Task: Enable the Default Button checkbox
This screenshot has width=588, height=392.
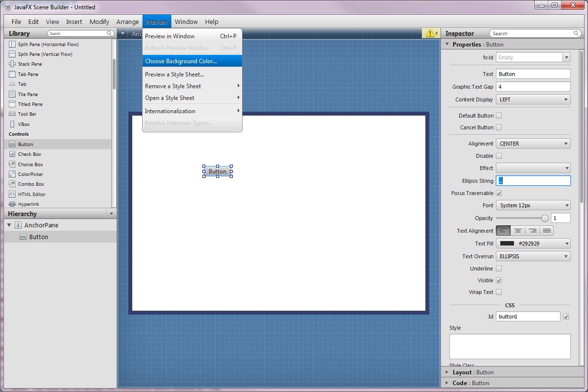Action: [499, 116]
